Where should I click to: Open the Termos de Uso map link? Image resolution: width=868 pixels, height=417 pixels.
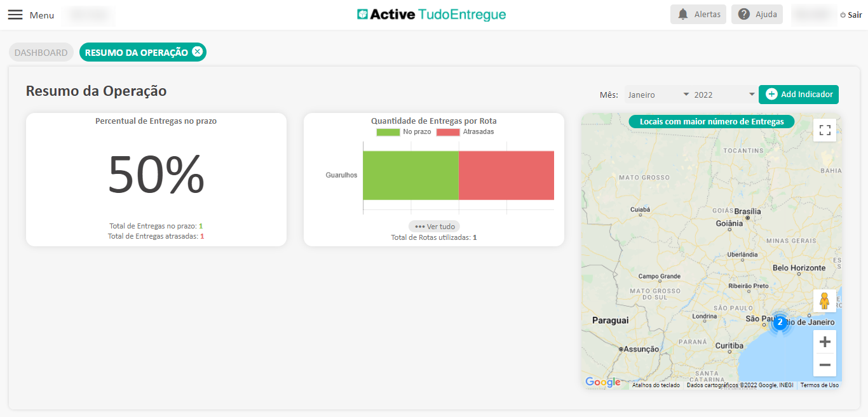click(819, 385)
